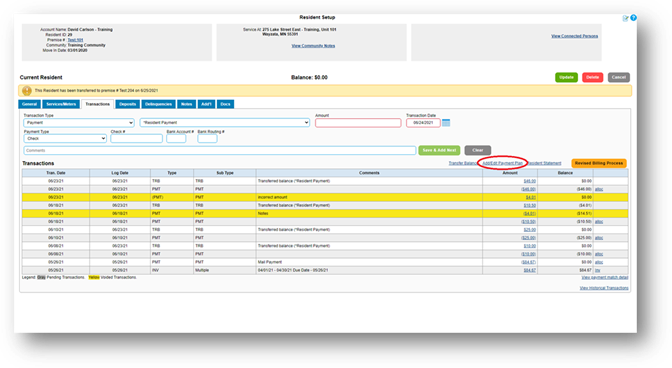Click the Log Date column header

(x=120, y=173)
